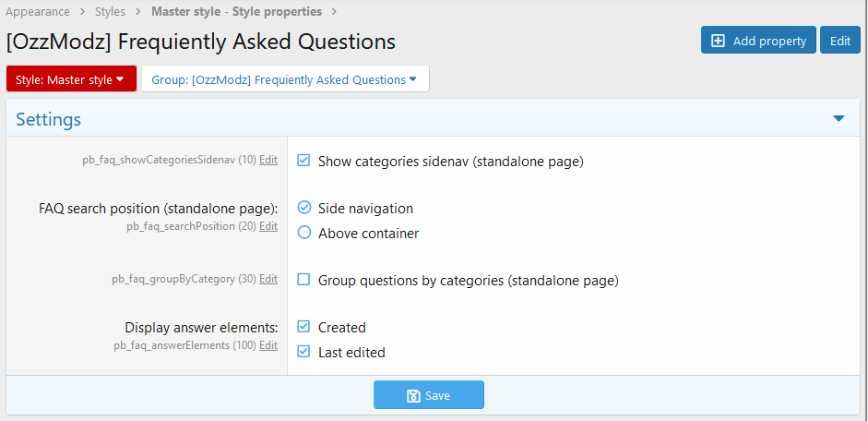This screenshot has width=868, height=421.
Task: Enable Group questions by categories checkbox
Action: coord(303,279)
